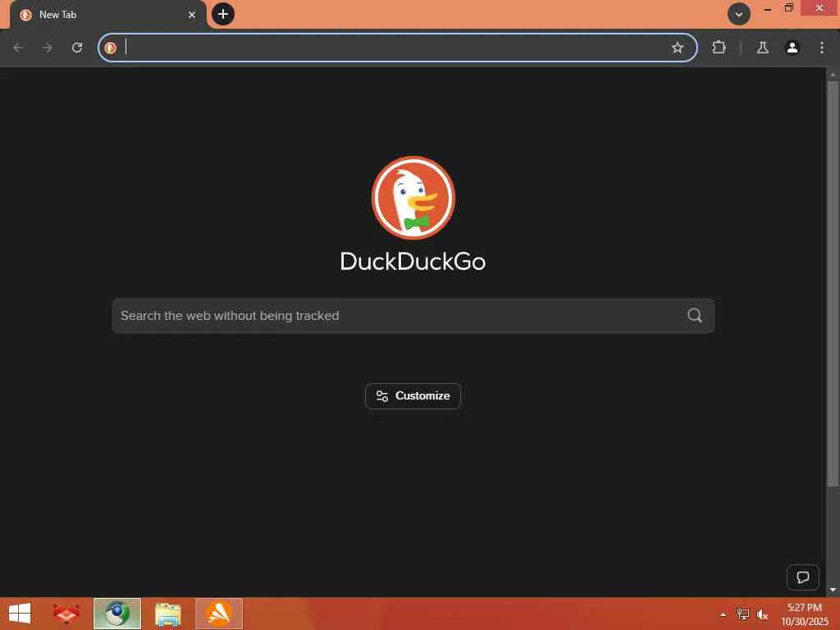Switch to the Chromium taskbar window
Screen dimensions: 840x630
pos(117,614)
